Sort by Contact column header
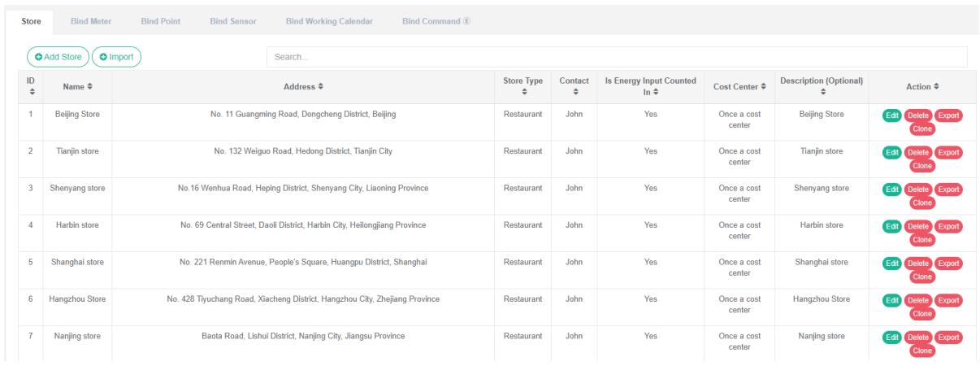This screenshot has height=366, width=980. click(575, 86)
